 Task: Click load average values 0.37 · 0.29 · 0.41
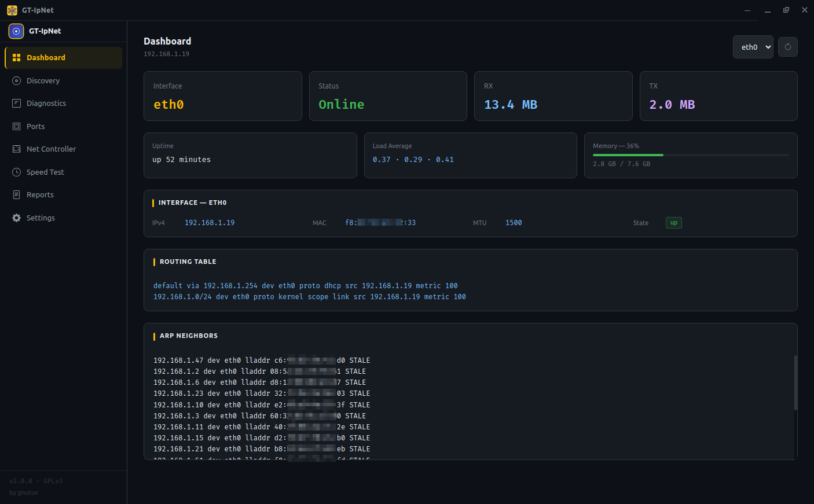413,160
